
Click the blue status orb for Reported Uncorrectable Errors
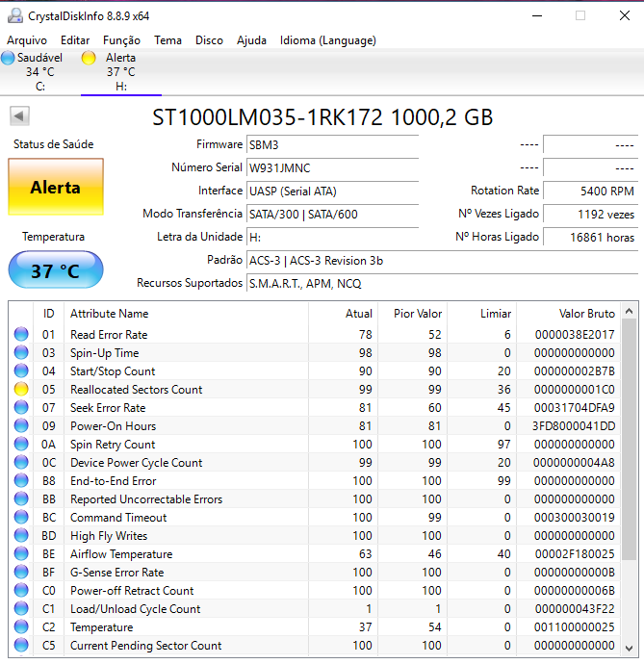click(21, 498)
